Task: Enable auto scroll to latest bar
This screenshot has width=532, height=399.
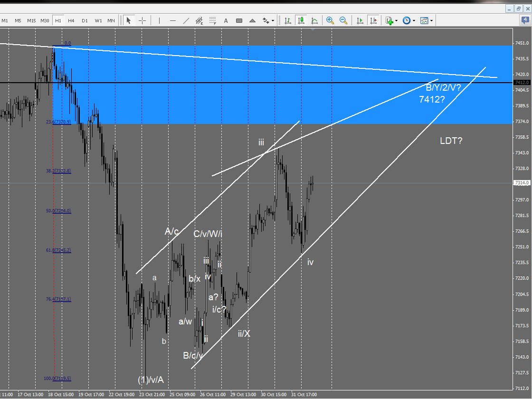Action: [359, 20]
